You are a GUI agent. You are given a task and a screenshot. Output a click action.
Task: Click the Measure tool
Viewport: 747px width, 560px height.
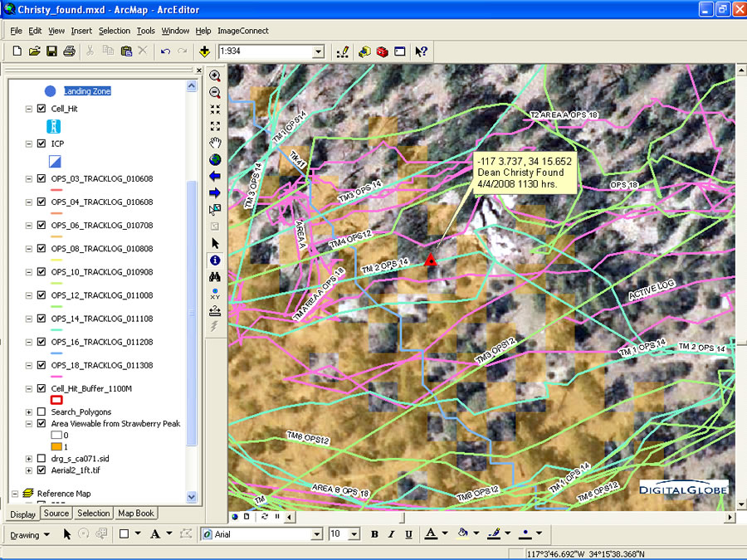pos(215,310)
